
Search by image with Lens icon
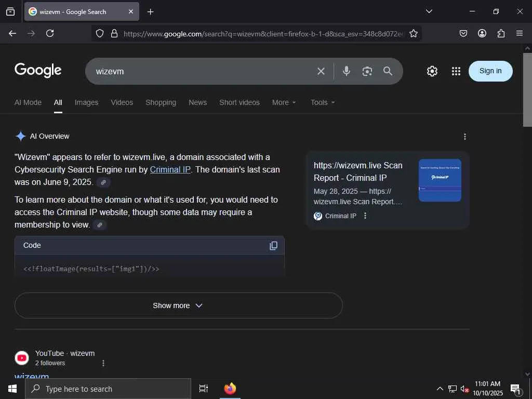click(367, 71)
